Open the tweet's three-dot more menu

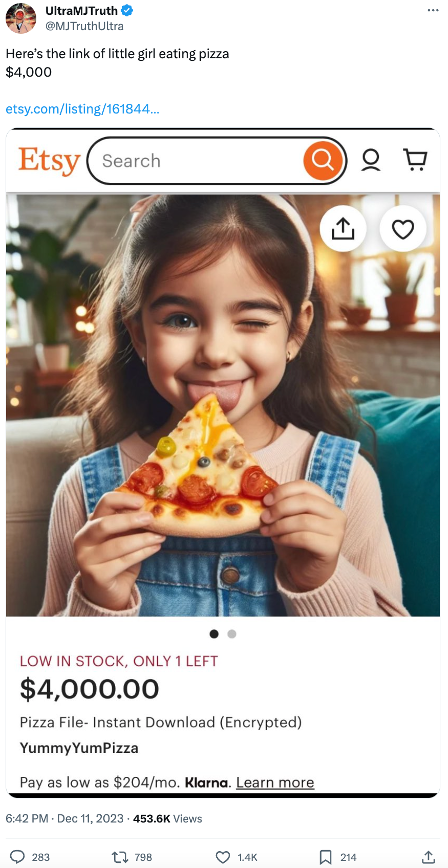click(433, 10)
